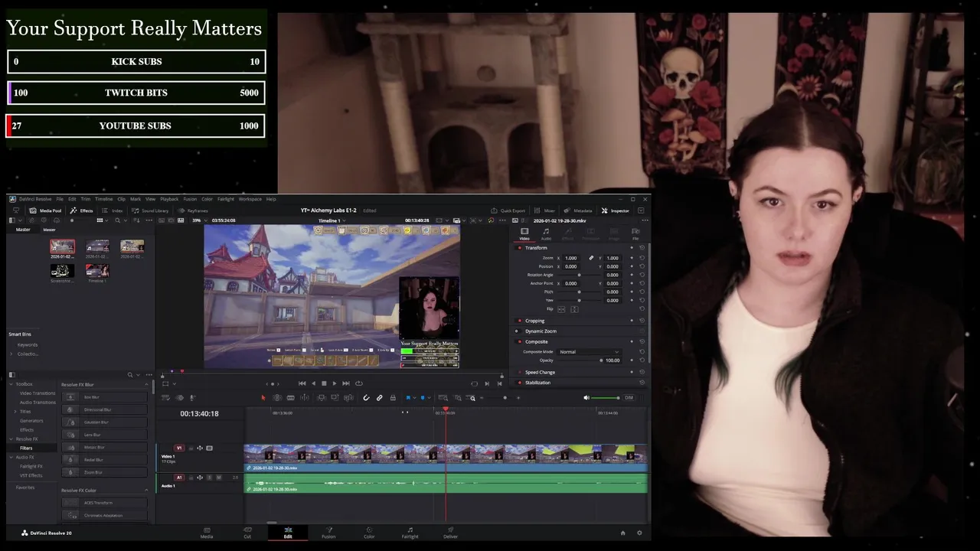The image size is (980, 551).
Task: Expand the Titles category
Action: tap(15, 412)
